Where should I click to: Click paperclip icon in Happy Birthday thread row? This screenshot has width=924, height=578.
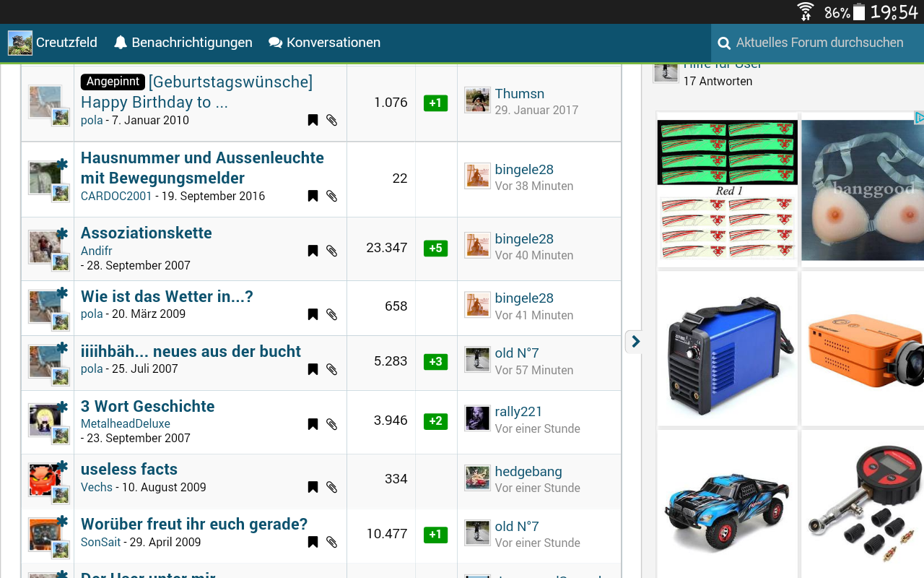click(331, 120)
